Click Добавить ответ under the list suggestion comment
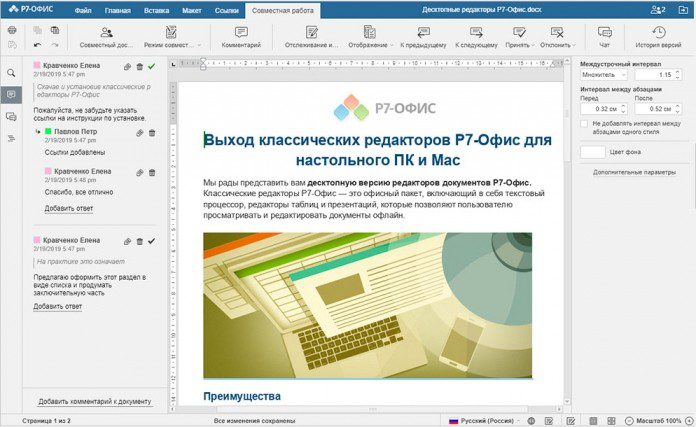The width and height of the screenshot is (696, 427). coord(58,306)
